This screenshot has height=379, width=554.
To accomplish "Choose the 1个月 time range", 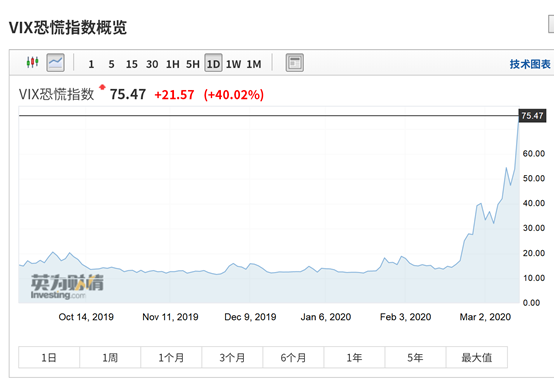I will click(171, 357).
